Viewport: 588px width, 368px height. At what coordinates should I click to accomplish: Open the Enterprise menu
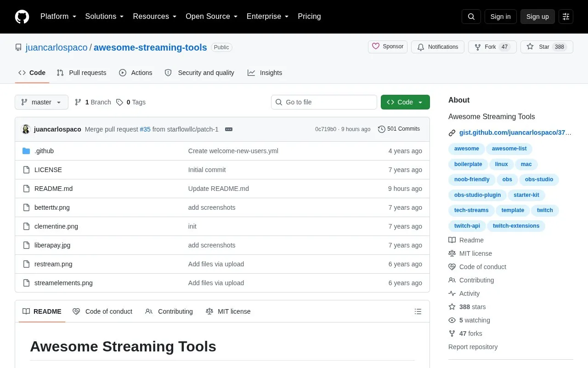click(268, 17)
